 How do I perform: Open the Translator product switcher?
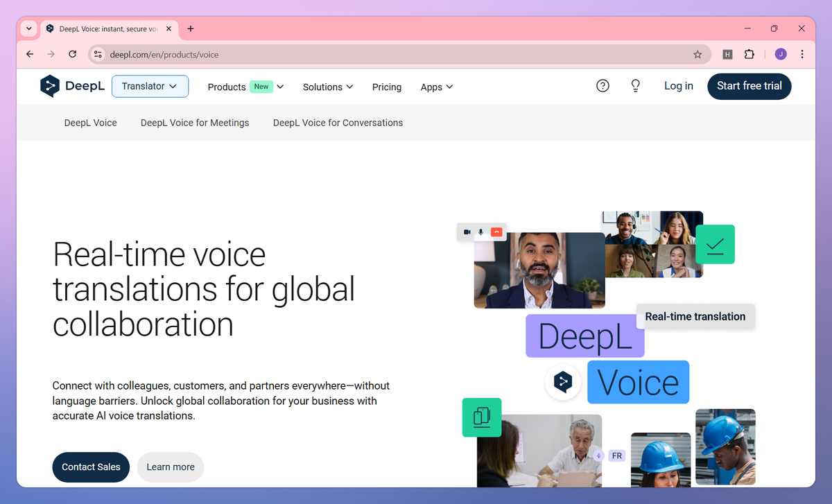click(150, 86)
